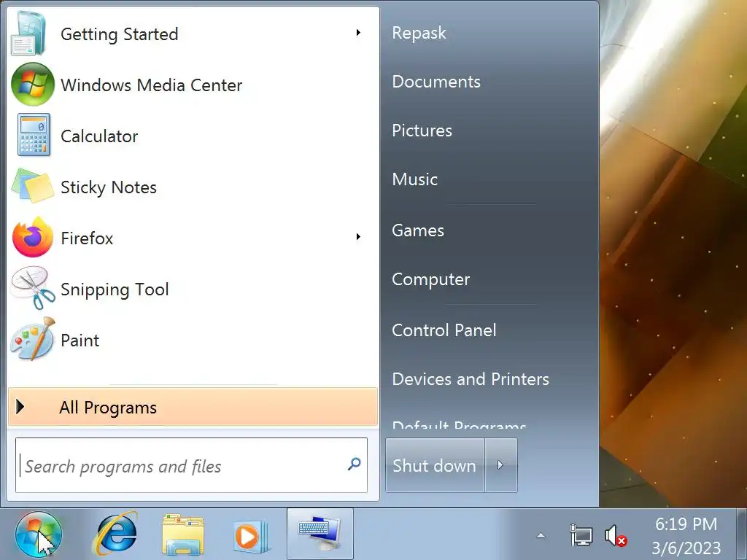Expand Firefox jump list arrow
Viewport: 747px width, 560px height.
pos(358,237)
